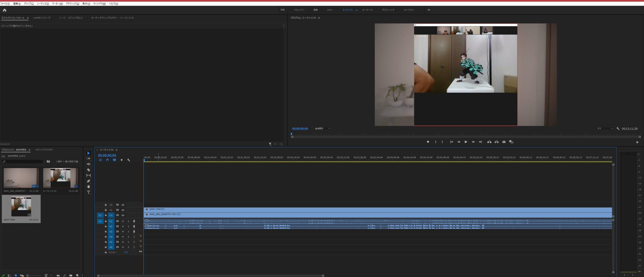Screen dimensions: 644x277
Task: Go to In point button
Action: (x=452, y=142)
